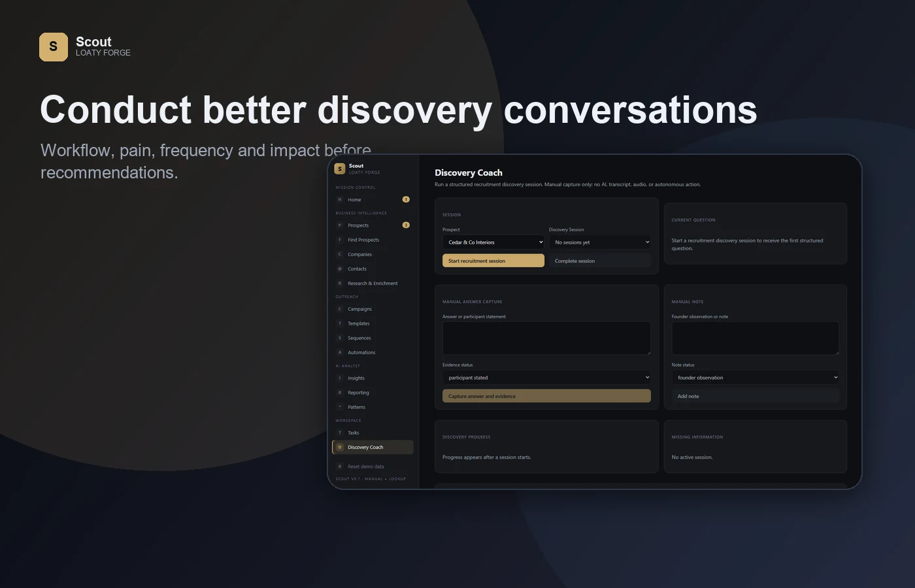Open the Discovery Session dropdown
The image size is (915, 588).
600,242
